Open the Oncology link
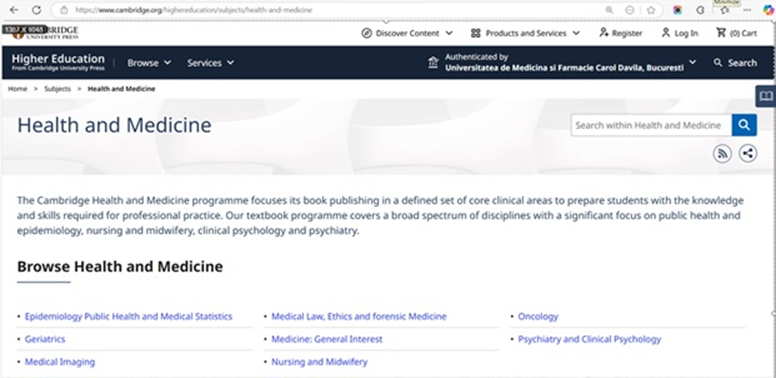Screen dimensions: 776x378 (x=538, y=316)
